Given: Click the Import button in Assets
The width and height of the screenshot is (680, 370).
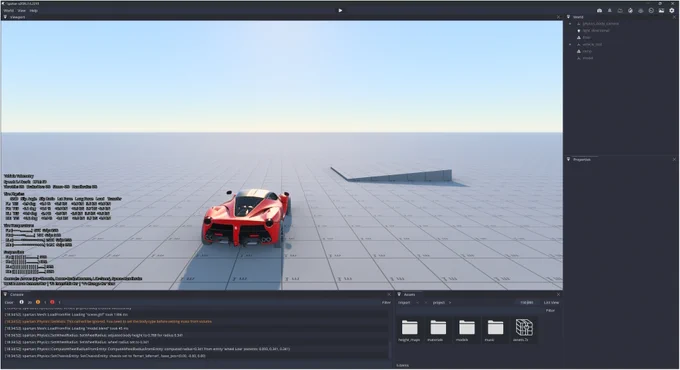Looking at the screenshot, I should coord(404,302).
